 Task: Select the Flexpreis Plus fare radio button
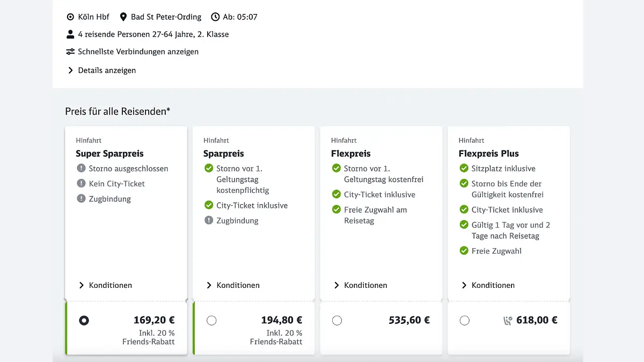tap(464, 320)
